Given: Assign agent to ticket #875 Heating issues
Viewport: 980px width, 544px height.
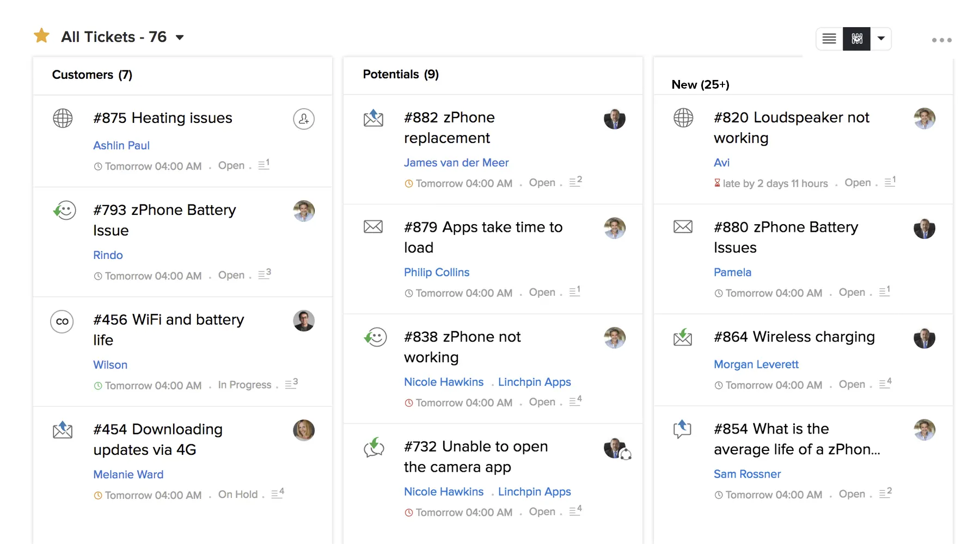Looking at the screenshot, I should [x=304, y=119].
